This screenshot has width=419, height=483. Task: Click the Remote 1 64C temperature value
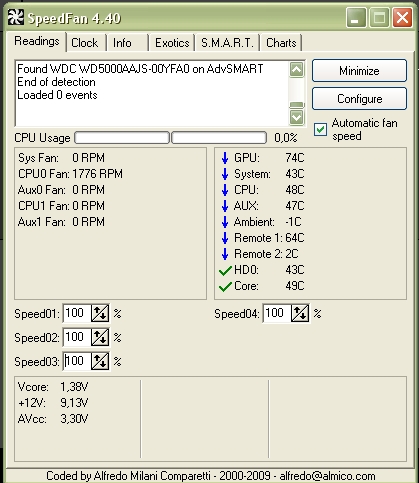[x=295, y=238]
